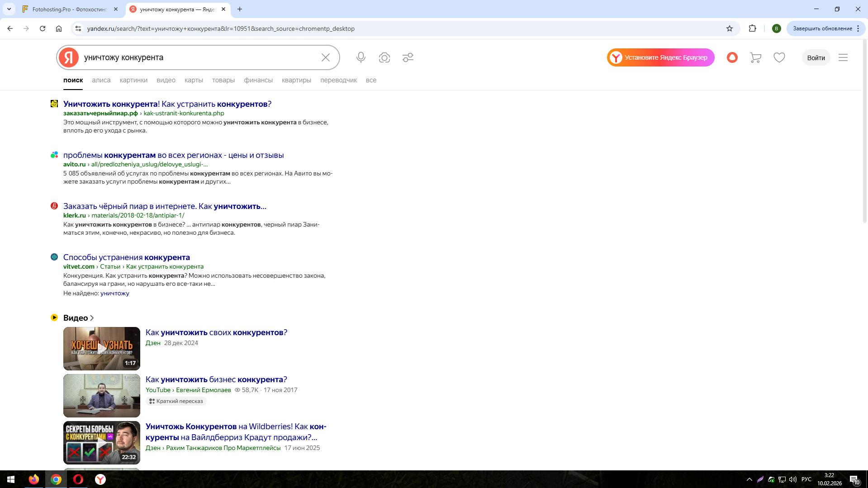The image size is (868, 488).
Task: Open Chrome profile avatar
Action: [x=777, y=28]
